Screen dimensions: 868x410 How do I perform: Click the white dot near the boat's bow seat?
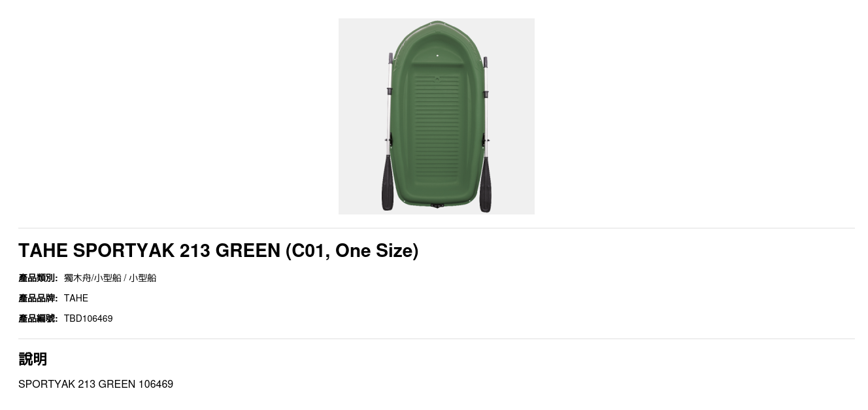(x=437, y=56)
